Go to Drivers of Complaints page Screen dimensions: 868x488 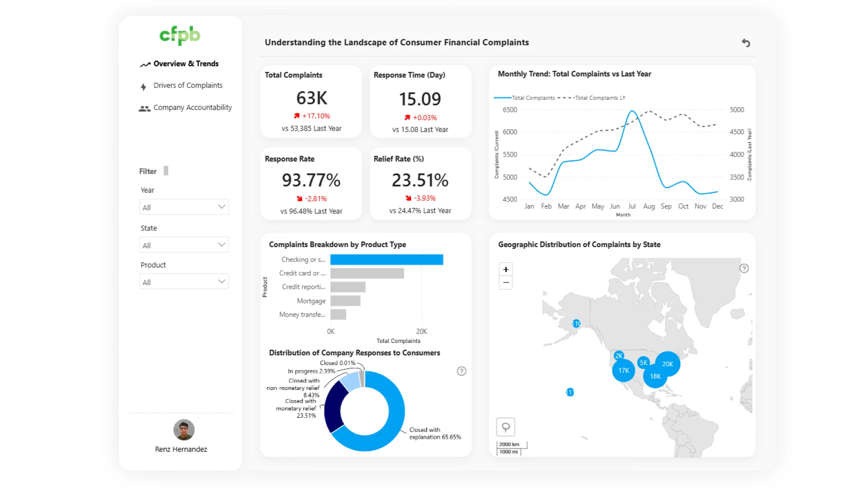(x=188, y=85)
